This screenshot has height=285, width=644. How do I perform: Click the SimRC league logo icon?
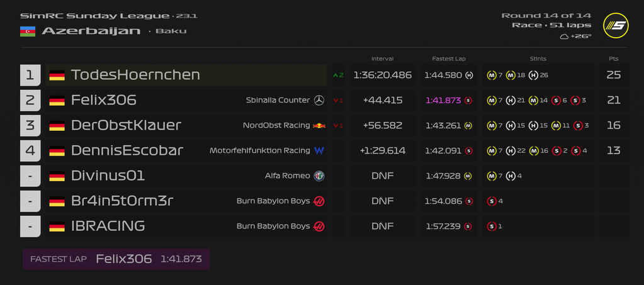[x=616, y=26]
